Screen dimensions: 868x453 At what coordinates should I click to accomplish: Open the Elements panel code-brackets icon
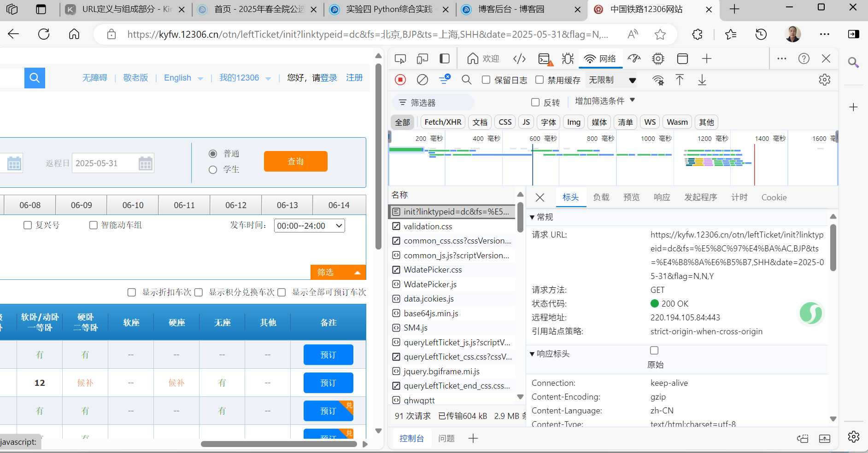point(519,58)
